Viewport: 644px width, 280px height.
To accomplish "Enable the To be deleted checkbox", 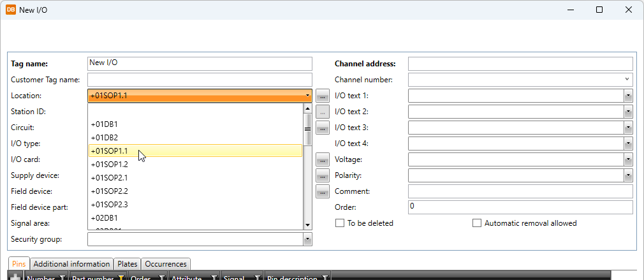I will point(340,223).
